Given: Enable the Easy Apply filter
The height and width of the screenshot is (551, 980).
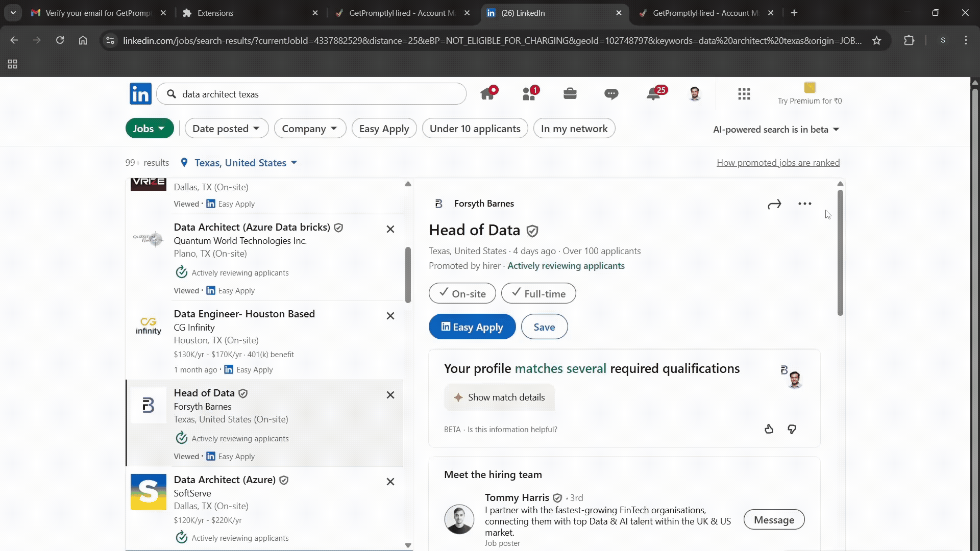Looking at the screenshot, I should [x=384, y=128].
